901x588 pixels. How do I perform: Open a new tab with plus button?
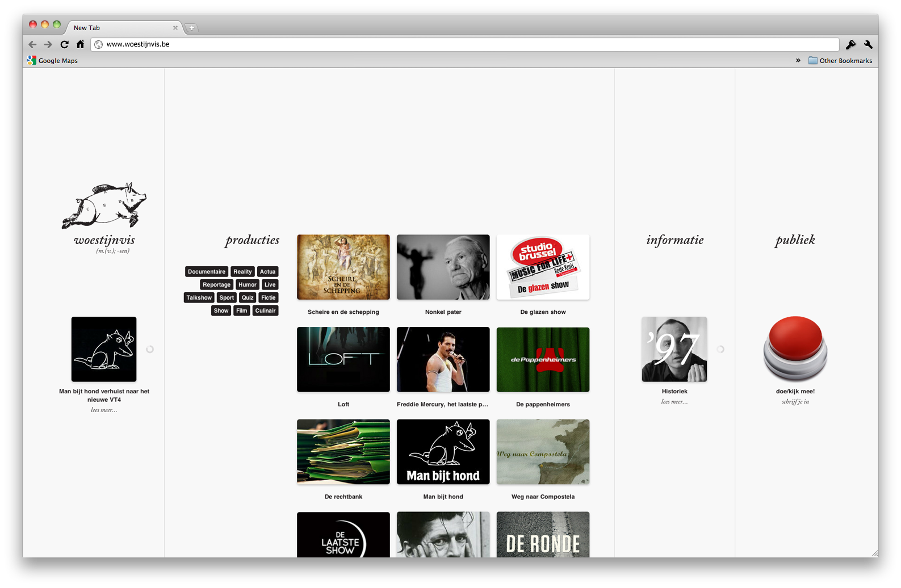[x=192, y=28]
